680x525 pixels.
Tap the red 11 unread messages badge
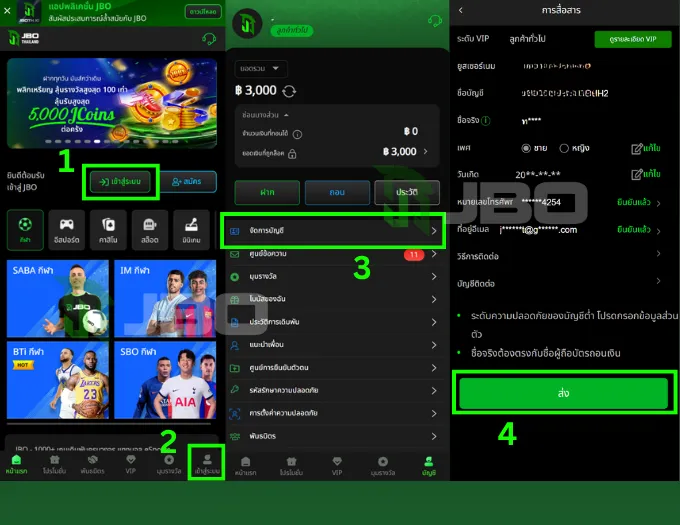414,254
